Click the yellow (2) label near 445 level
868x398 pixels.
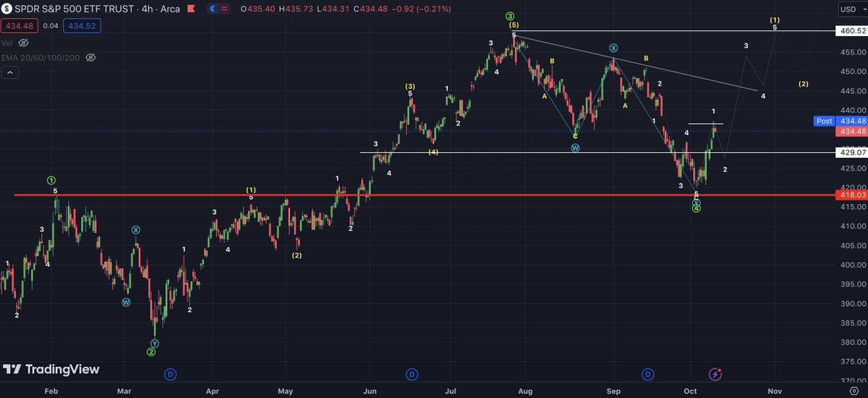[803, 84]
